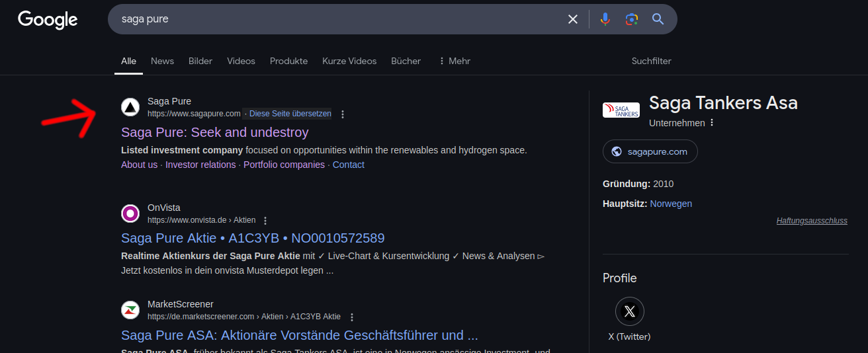This screenshot has width=868, height=353.
Task: Focus the search input field
Action: 331,19
